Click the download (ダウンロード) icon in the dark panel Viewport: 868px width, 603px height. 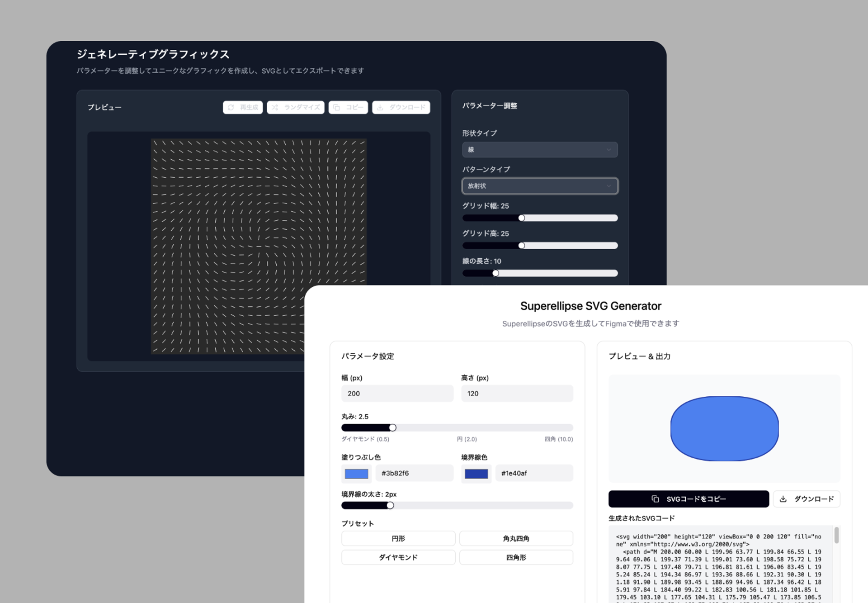tap(380, 107)
